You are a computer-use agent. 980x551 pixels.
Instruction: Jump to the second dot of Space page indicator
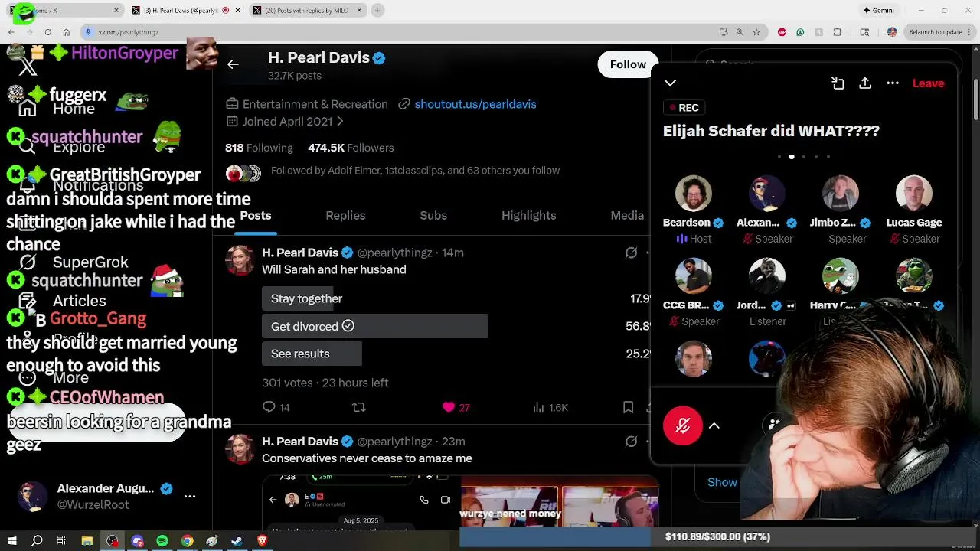[791, 157]
